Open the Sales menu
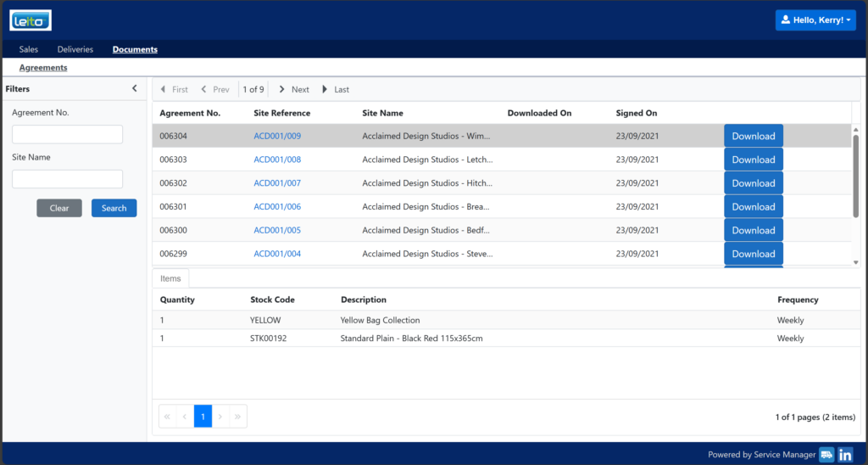Image resolution: width=868 pixels, height=465 pixels. (x=29, y=49)
